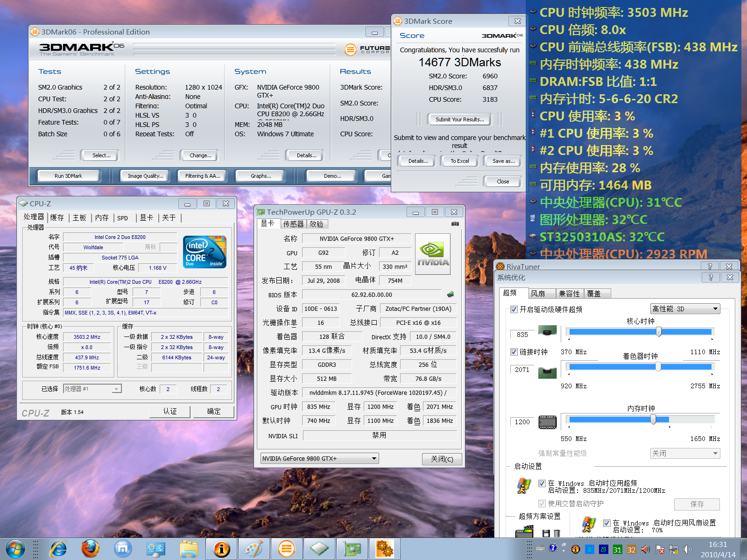Click Image Quality button in 3DMark06
747x560 pixels.
pyautogui.click(x=146, y=176)
